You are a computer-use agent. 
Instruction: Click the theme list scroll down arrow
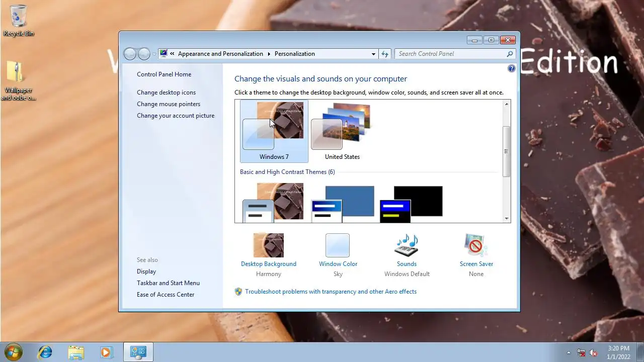(507, 219)
